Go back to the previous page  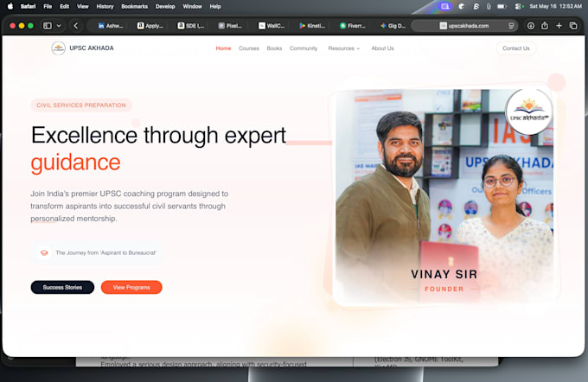point(76,25)
